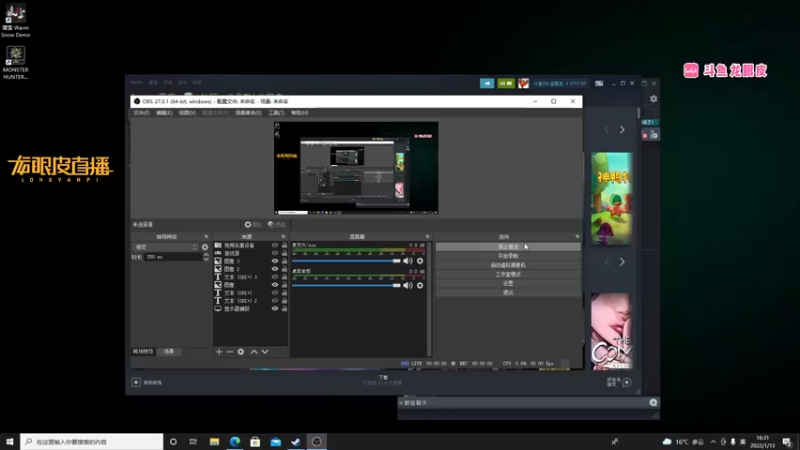
Task: Toggle lock of 图像 3 source
Action: tap(284, 261)
